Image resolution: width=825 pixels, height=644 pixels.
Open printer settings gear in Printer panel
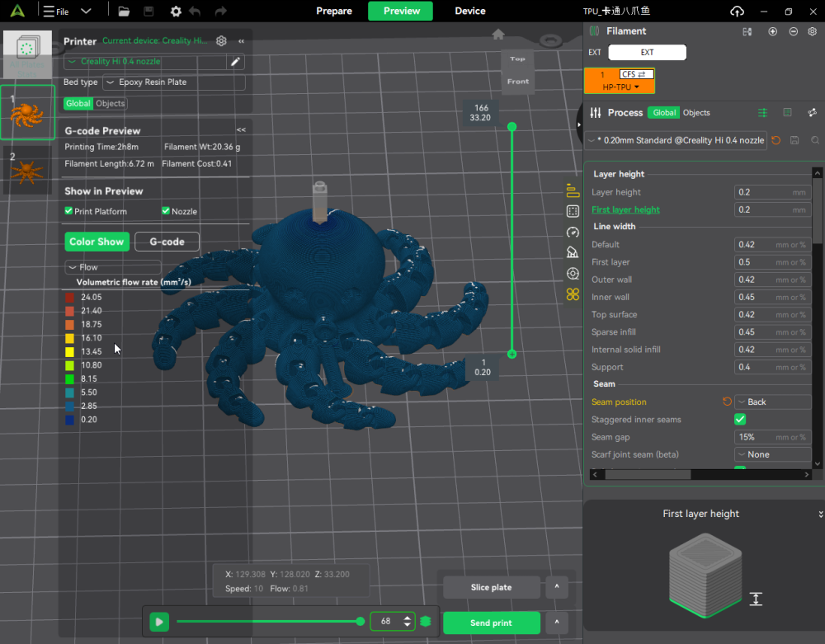coord(221,40)
